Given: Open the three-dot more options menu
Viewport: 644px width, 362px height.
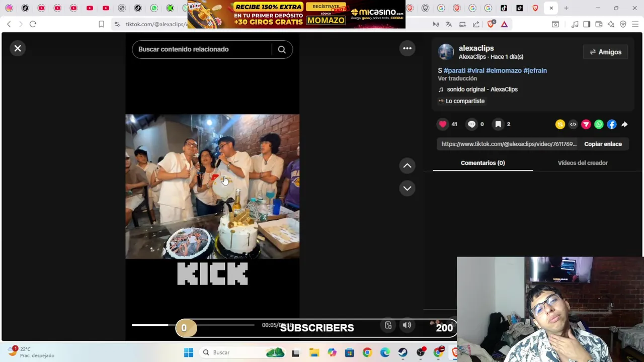Looking at the screenshot, I should coord(407,48).
